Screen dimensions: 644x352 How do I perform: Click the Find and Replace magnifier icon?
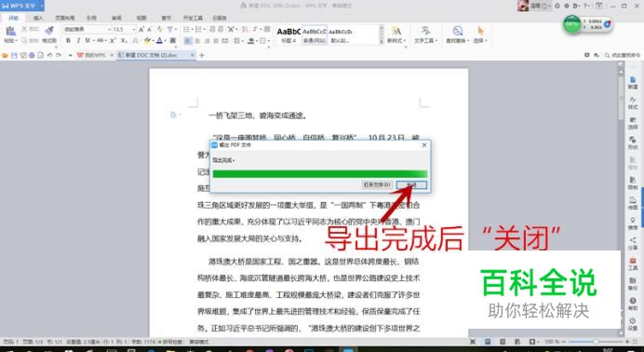[x=457, y=32]
